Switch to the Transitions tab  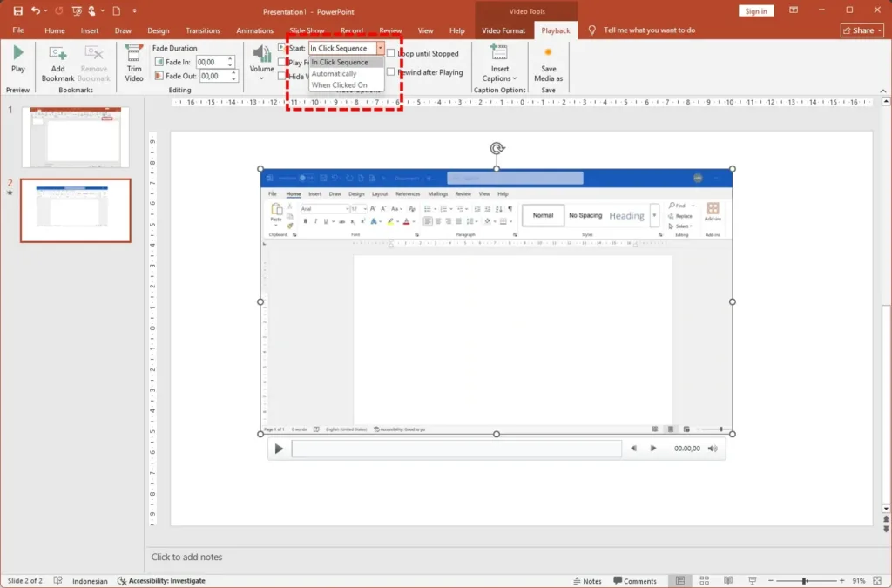click(x=203, y=30)
